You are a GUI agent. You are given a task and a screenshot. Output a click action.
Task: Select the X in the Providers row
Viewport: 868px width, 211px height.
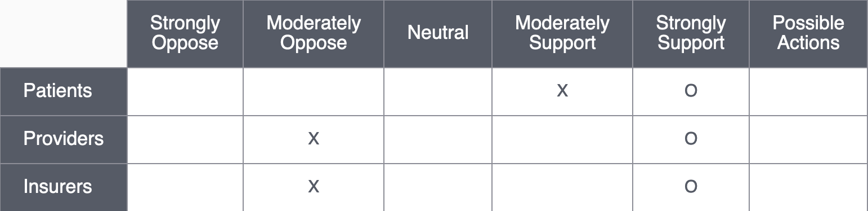coord(314,139)
